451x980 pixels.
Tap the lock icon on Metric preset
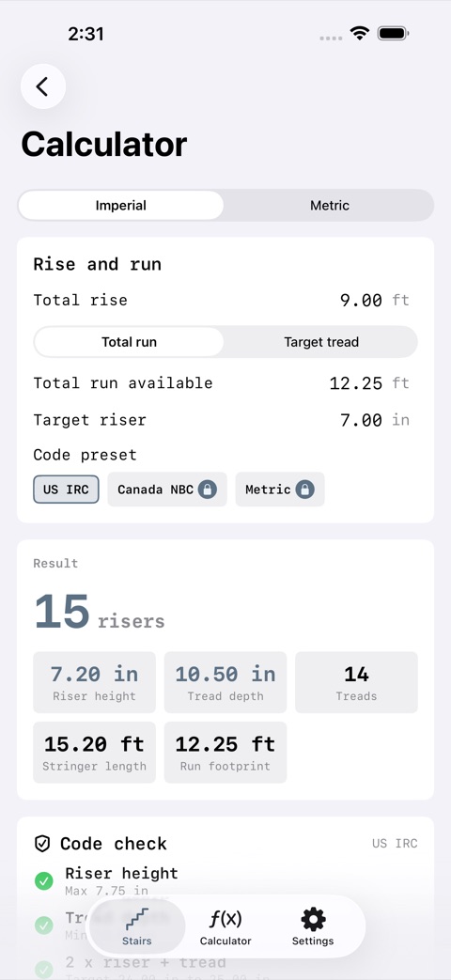coord(304,490)
